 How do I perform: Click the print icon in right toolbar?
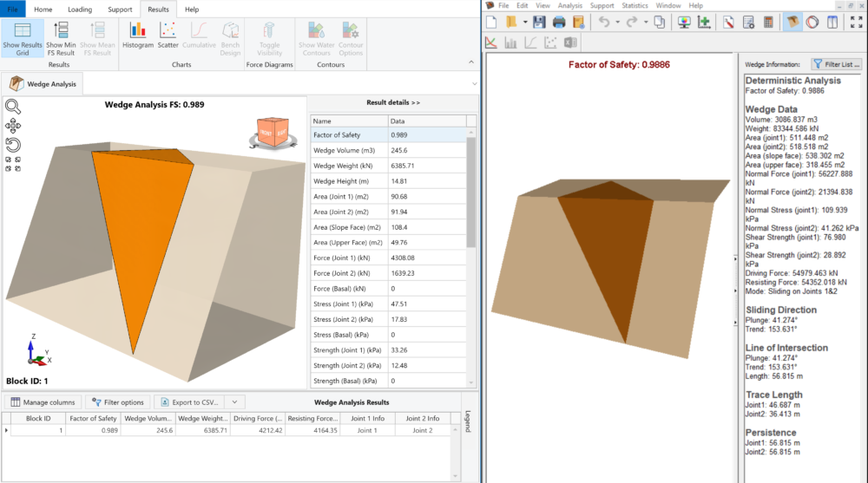pos(559,22)
